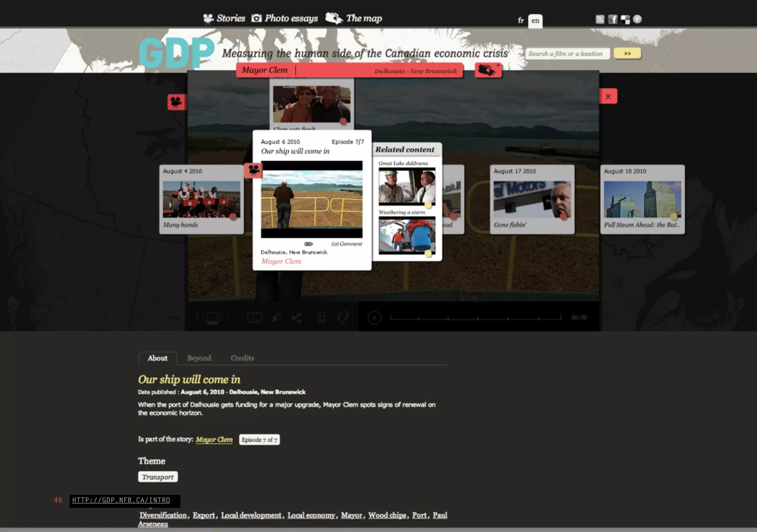Screen dimensions: 757x532
Task: Click the fullscreen icon in player bar
Action: 254,317
